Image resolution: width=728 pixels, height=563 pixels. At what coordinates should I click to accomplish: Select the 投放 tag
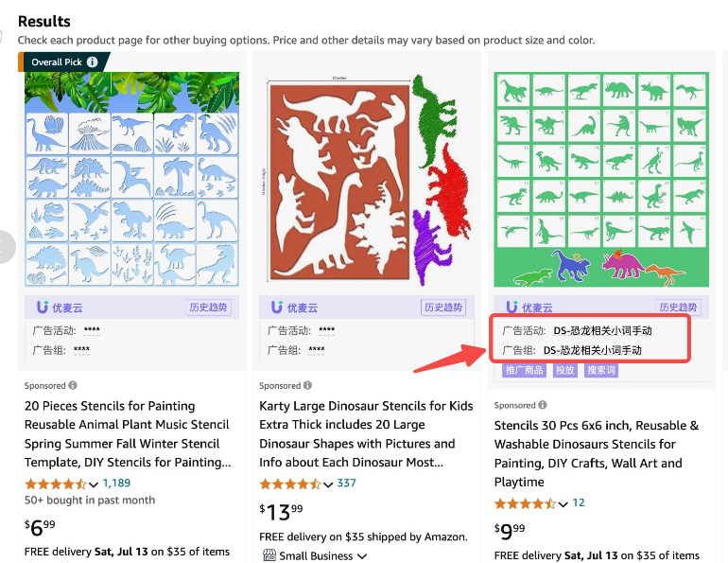[565, 370]
